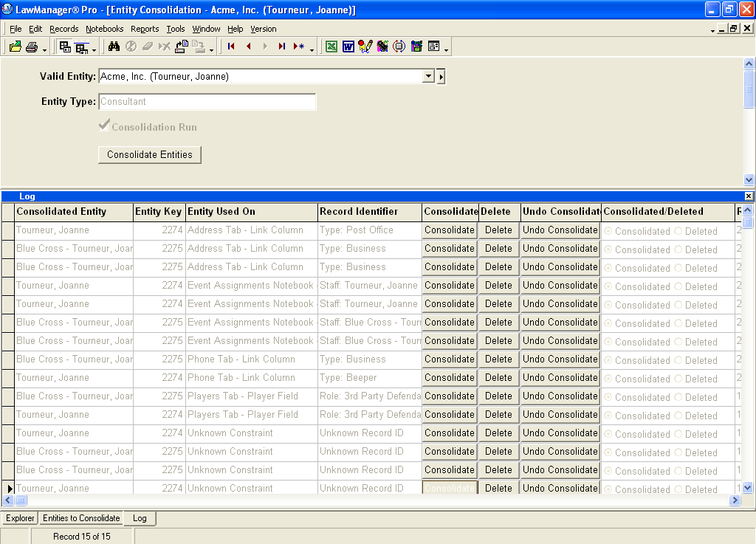The width and height of the screenshot is (756, 544).
Task: Open the Records menu
Action: (x=63, y=29)
